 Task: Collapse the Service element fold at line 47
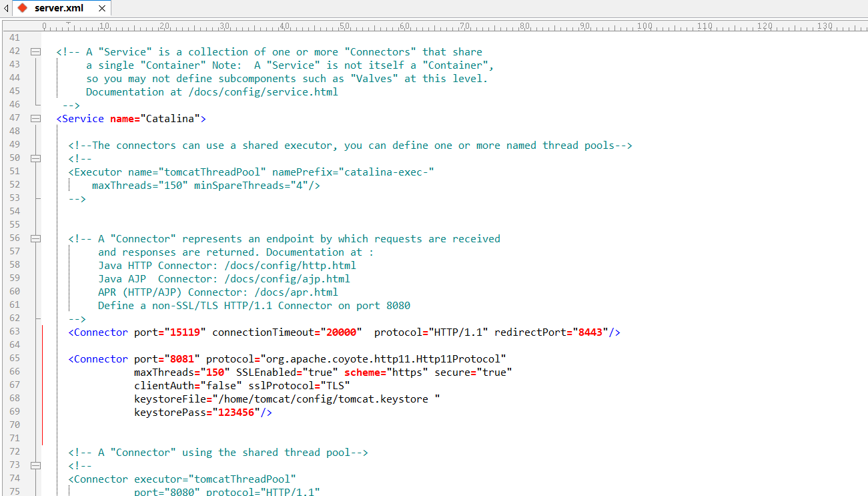[36, 118]
